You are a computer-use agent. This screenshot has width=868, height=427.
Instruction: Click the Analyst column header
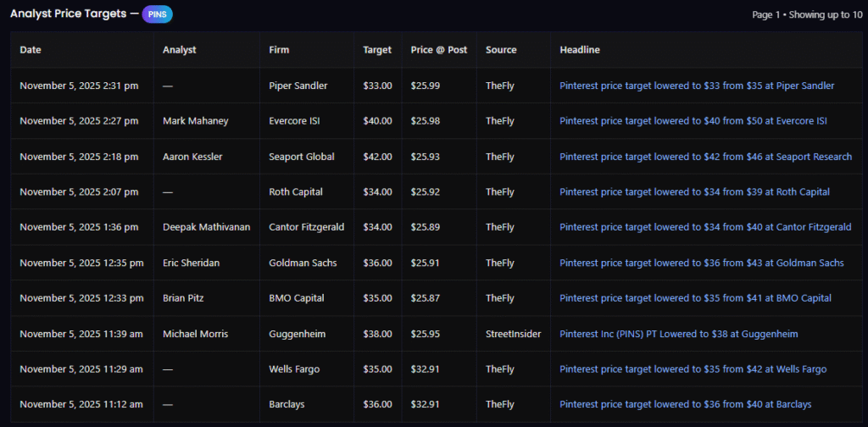pyautogui.click(x=179, y=50)
